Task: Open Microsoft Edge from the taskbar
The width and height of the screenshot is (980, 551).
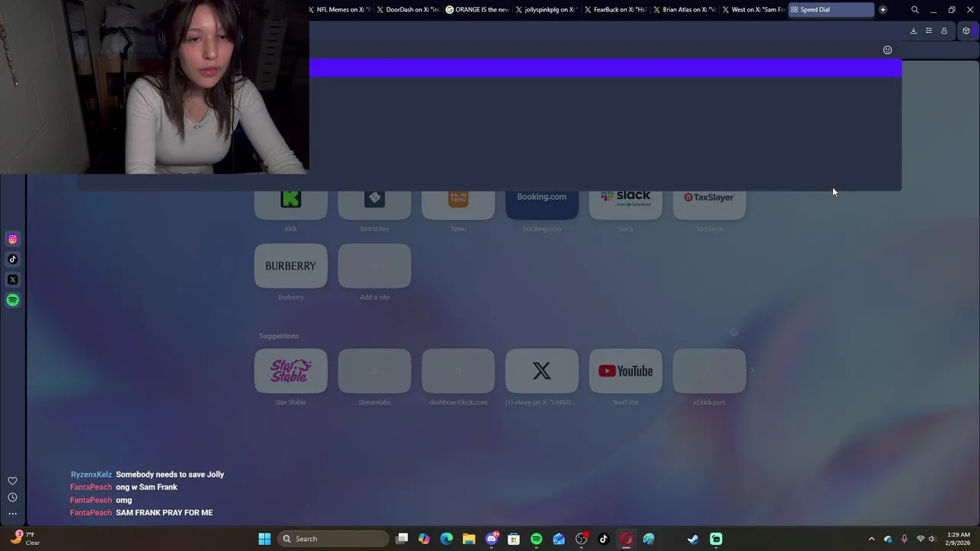Action: [446, 539]
